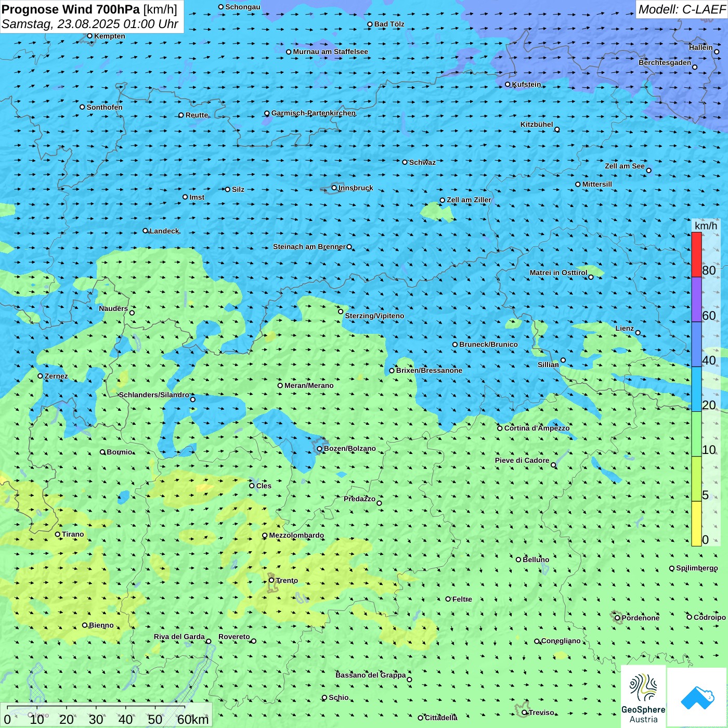The height and width of the screenshot is (728, 728).
Task: Click the Trento city marker
Action: tap(271, 580)
